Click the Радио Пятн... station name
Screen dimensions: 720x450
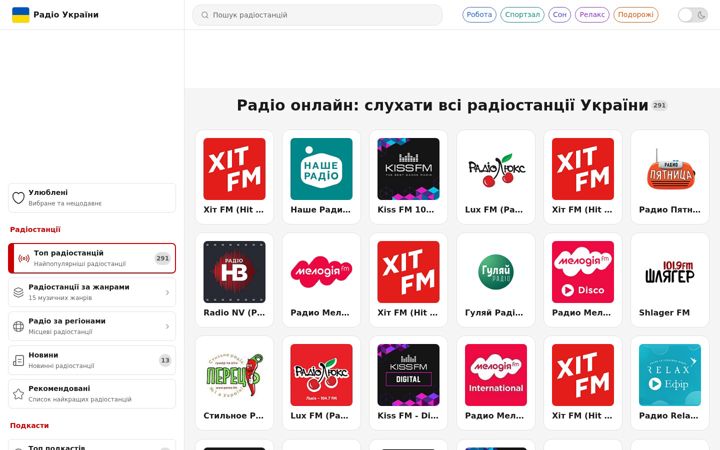tap(670, 210)
